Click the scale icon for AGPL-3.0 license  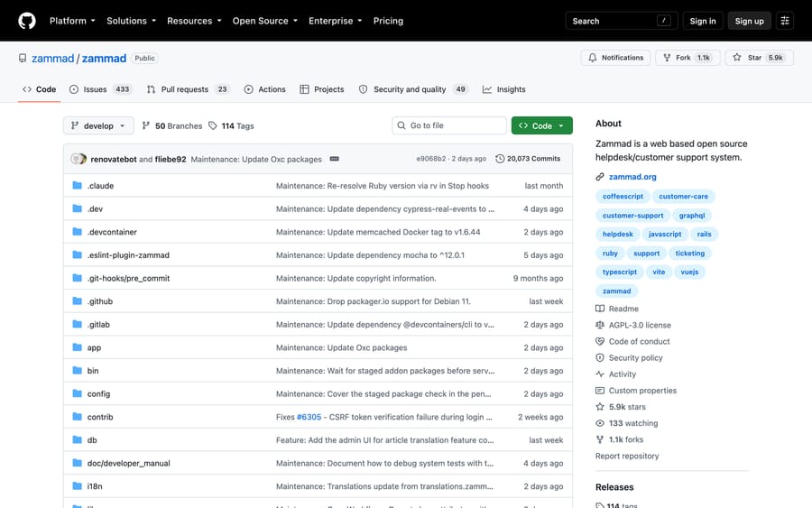[600, 325]
